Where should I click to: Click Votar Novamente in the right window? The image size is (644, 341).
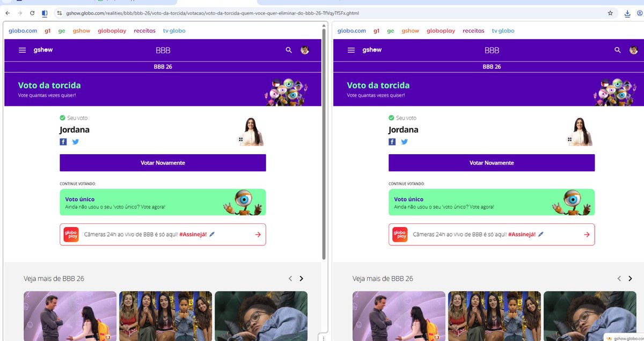pos(492,163)
